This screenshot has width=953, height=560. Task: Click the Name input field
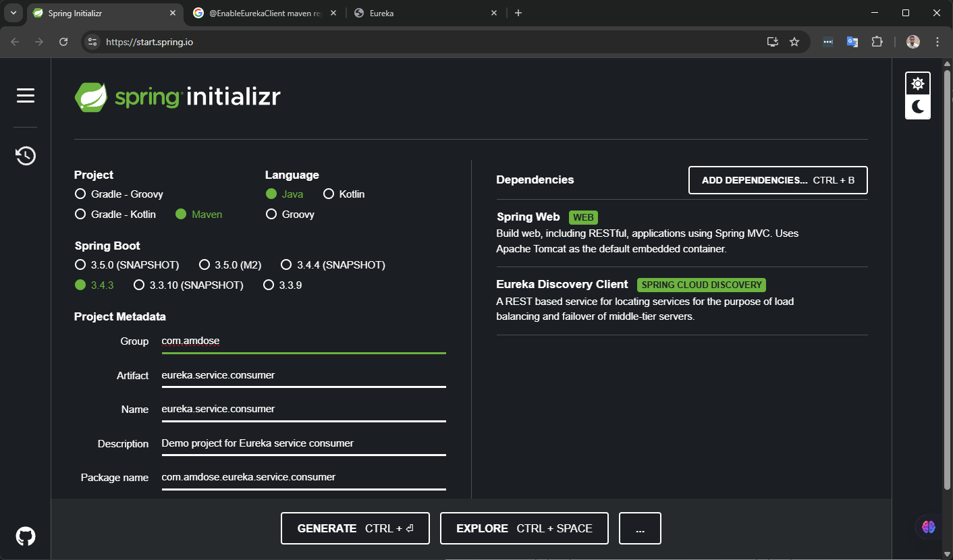(x=304, y=409)
